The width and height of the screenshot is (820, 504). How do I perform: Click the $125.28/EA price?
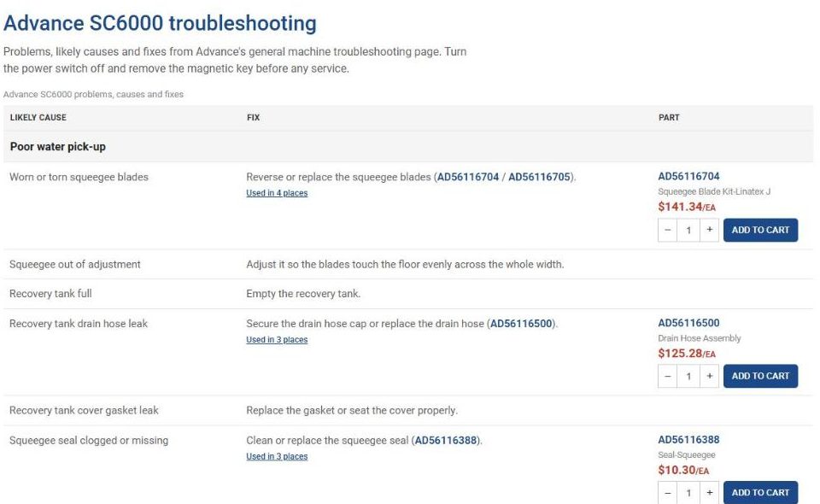coord(687,354)
